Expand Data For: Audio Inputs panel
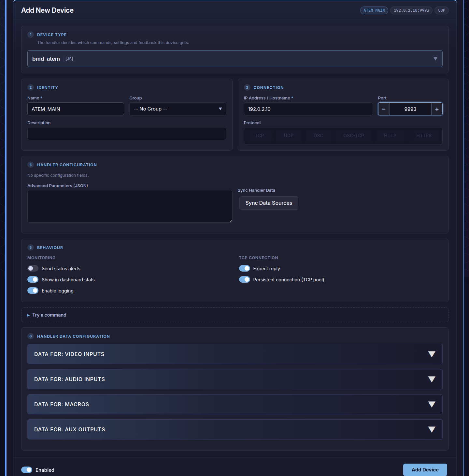The image size is (469, 476). click(x=235, y=379)
